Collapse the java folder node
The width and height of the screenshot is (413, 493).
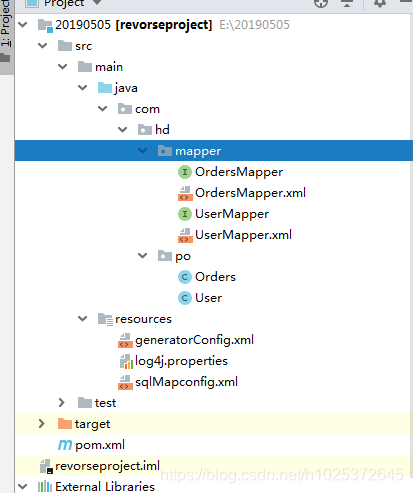click(x=83, y=88)
